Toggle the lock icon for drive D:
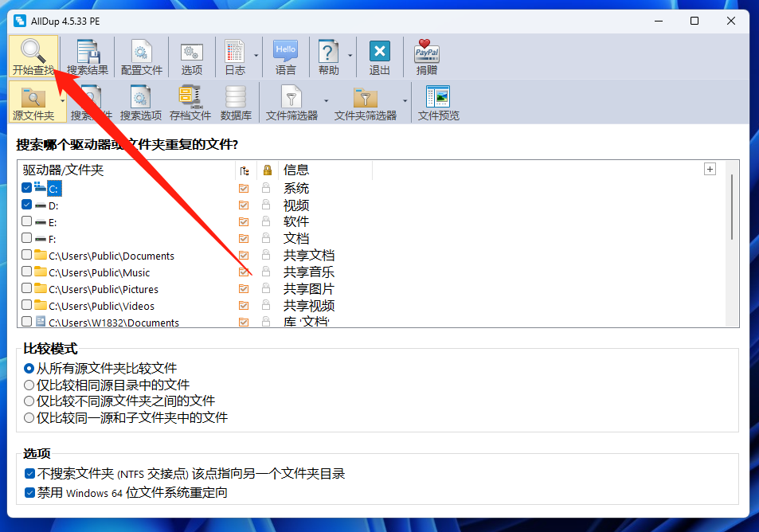Screen dimensions: 759x532 (x=266, y=205)
